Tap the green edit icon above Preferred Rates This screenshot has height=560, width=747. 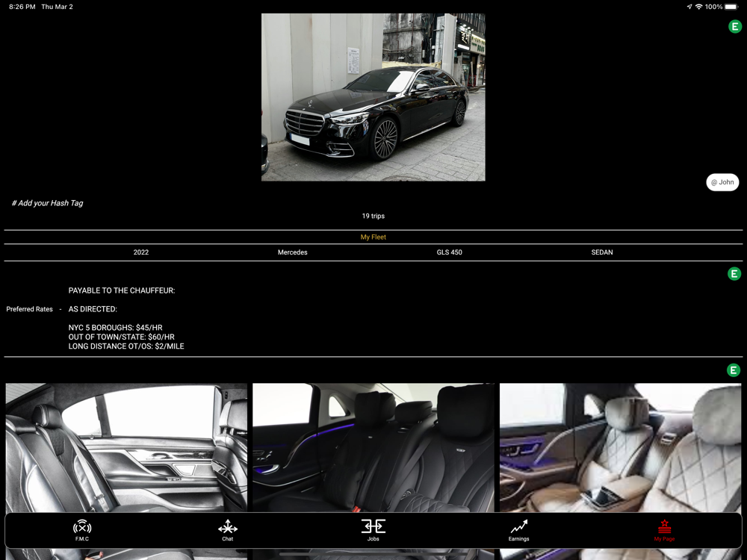point(734,274)
